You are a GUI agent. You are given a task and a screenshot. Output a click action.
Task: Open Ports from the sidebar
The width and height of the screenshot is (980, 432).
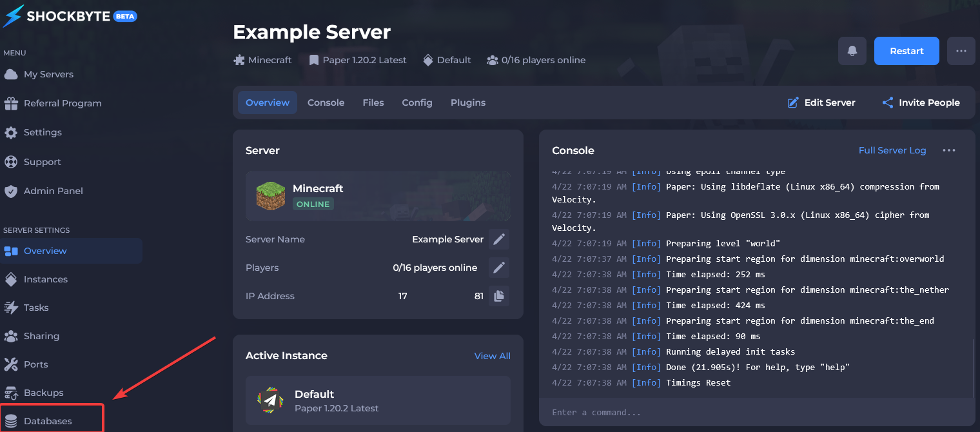point(35,364)
